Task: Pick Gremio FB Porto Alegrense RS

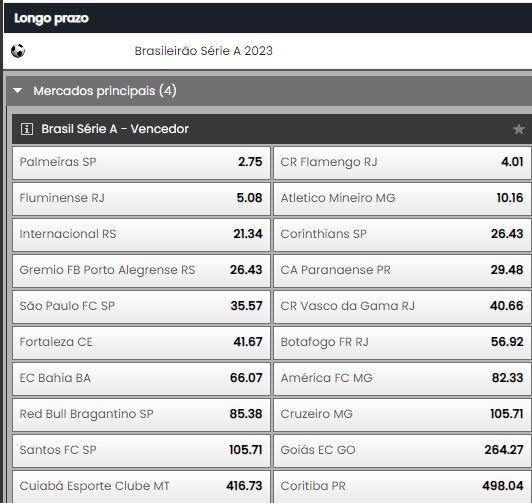Action: 141,270
